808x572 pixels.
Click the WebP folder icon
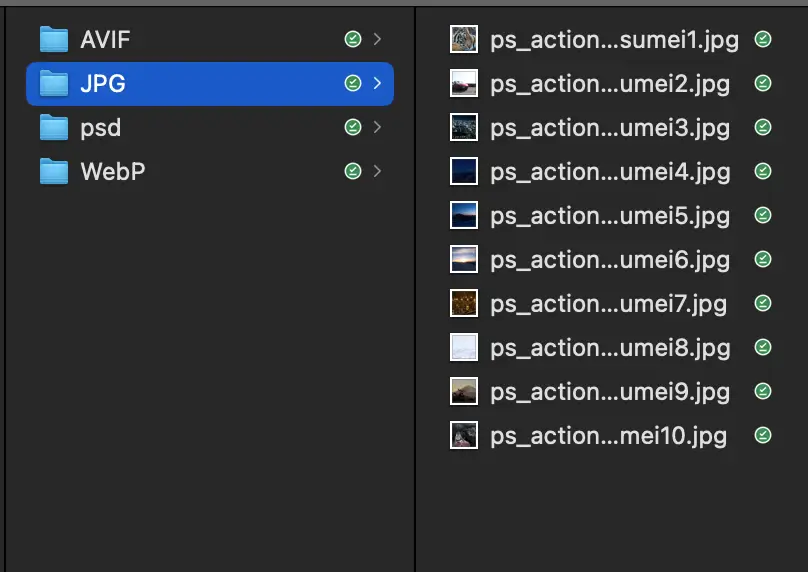coord(53,172)
